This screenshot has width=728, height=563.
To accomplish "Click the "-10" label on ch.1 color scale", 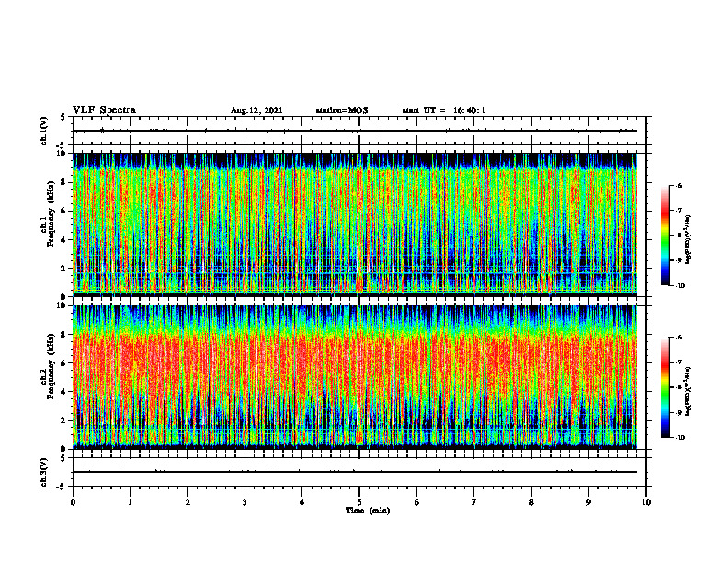I will tap(679, 285).
